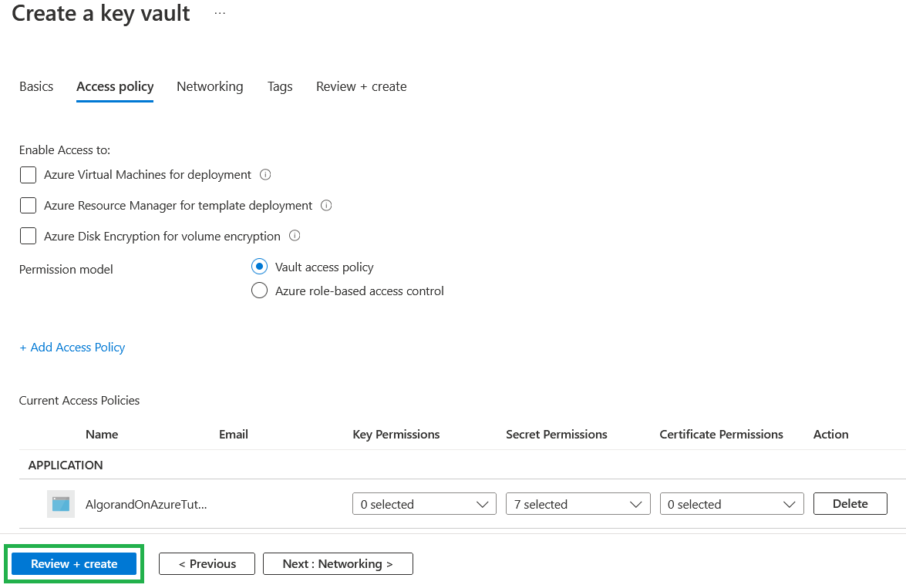906x588 pixels.
Task: Switch to the Basics tab
Action: pos(36,86)
